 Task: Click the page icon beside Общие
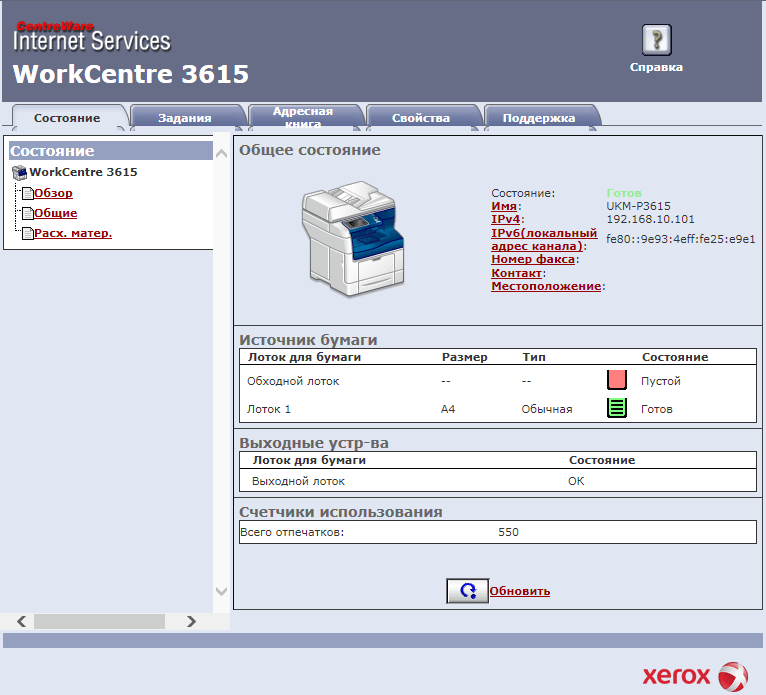click(x=27, y=213)
